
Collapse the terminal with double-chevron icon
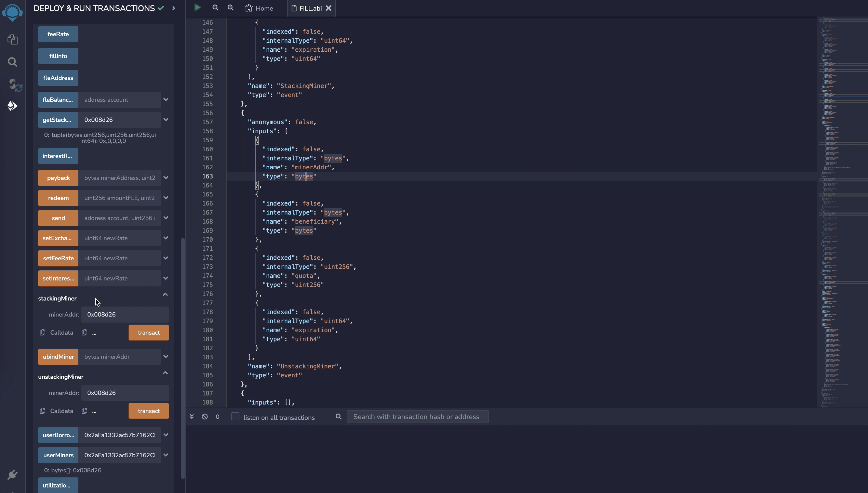(192, 417)
